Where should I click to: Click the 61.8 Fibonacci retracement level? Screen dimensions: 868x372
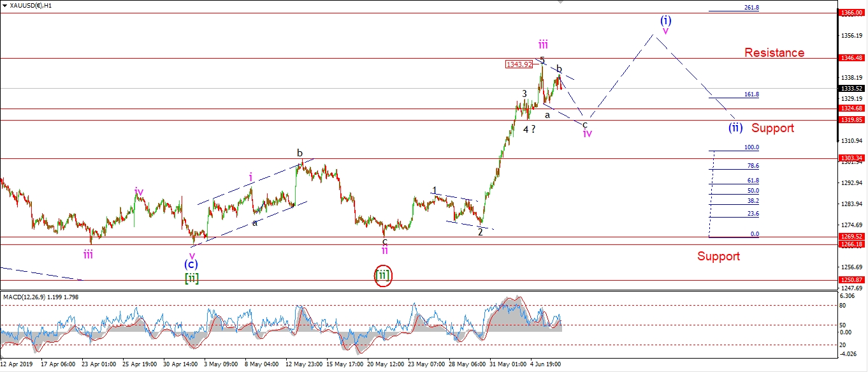point(753,181)
